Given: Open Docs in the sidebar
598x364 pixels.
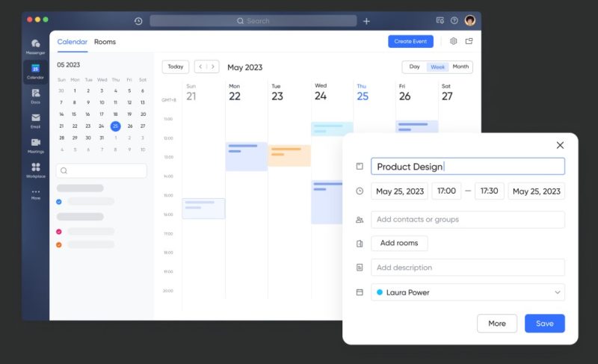Looking at the screenshot, I should pos(35,96).
